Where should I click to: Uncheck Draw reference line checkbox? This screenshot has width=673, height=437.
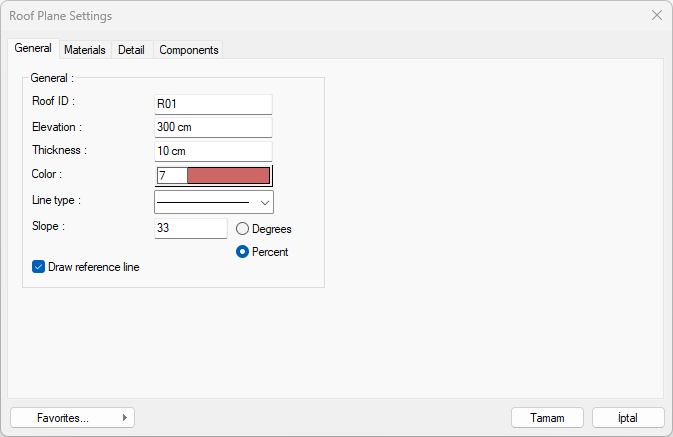(39, 267)
